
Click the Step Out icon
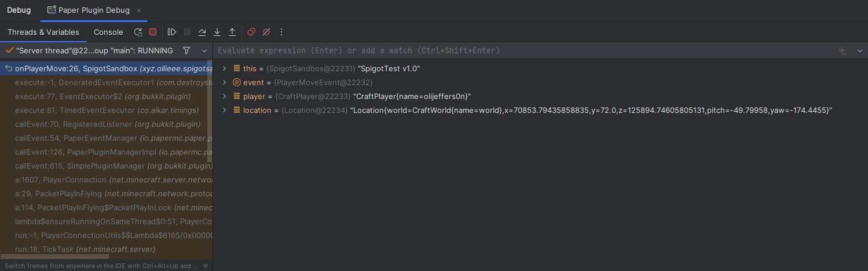[232, 32]
